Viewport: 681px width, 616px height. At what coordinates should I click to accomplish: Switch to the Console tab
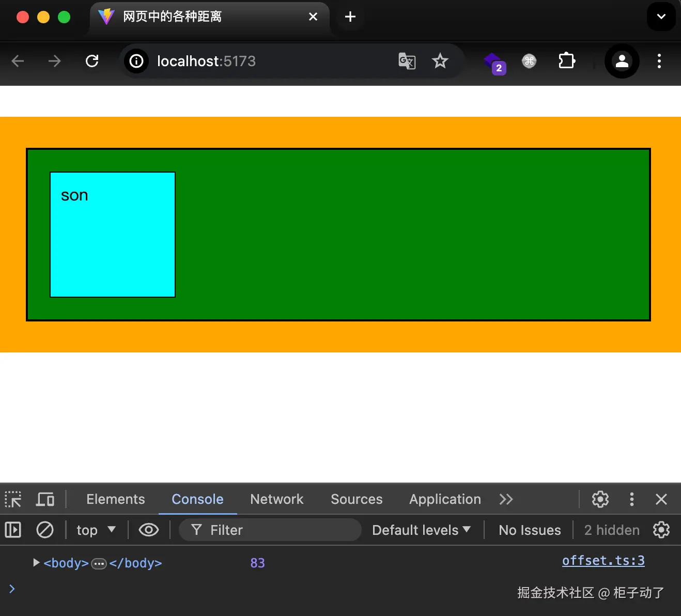pyautogui.click(x=197, y=499)
